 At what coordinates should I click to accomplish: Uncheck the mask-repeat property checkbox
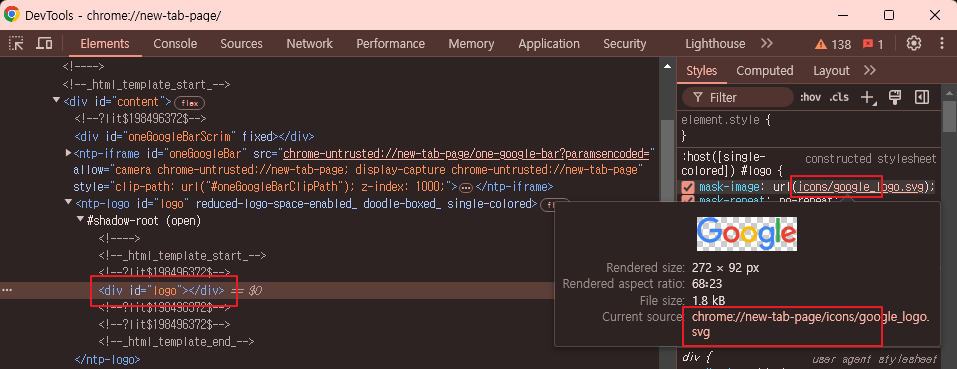pyautogui.click(x=688, y=199)
